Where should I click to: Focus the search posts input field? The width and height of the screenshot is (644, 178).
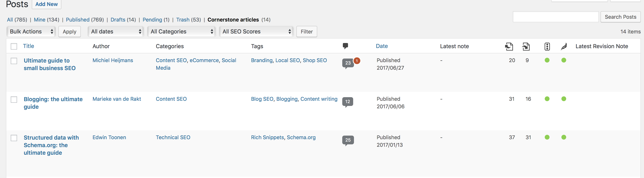pos(555,17)
